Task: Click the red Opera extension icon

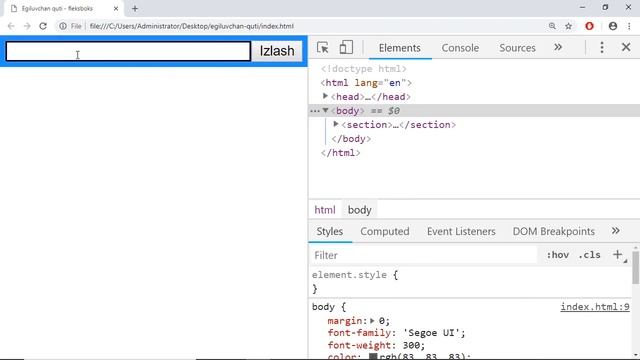Action: coord(589,26)
